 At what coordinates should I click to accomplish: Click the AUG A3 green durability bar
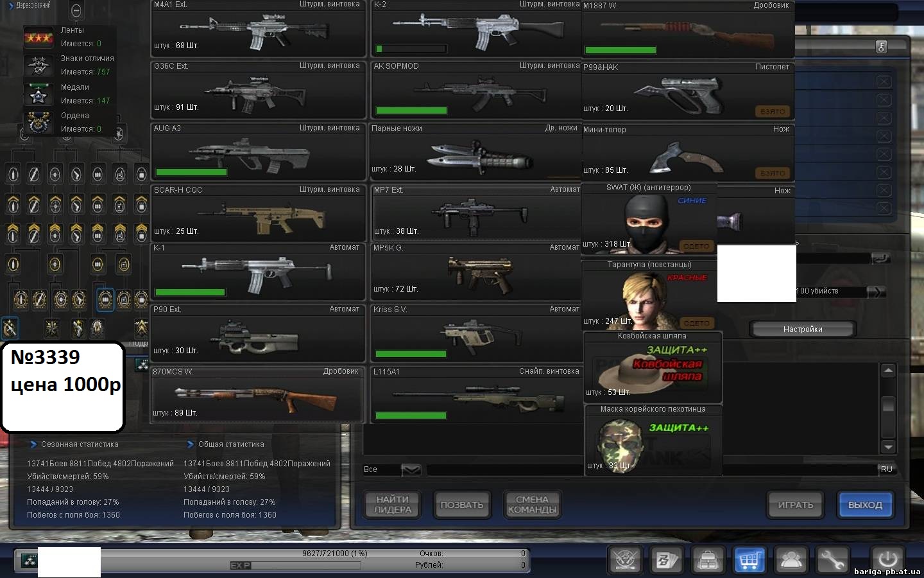191,172
